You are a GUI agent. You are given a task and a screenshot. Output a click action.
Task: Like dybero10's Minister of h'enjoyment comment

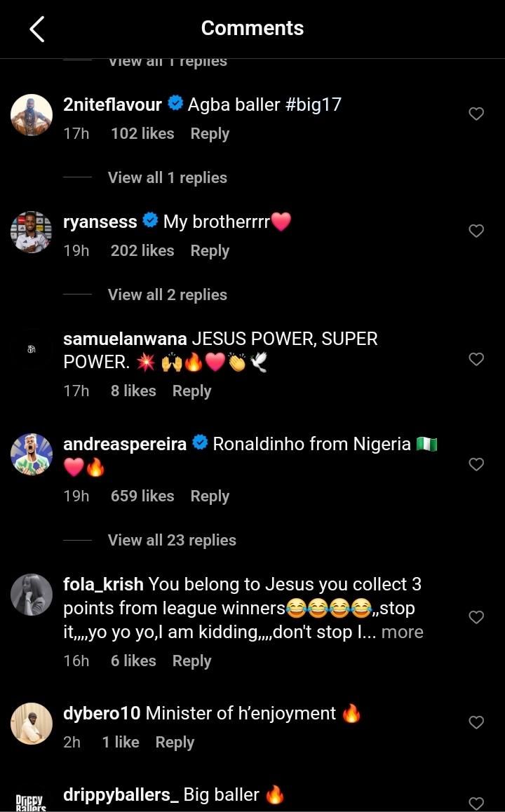tap(476, 722)
